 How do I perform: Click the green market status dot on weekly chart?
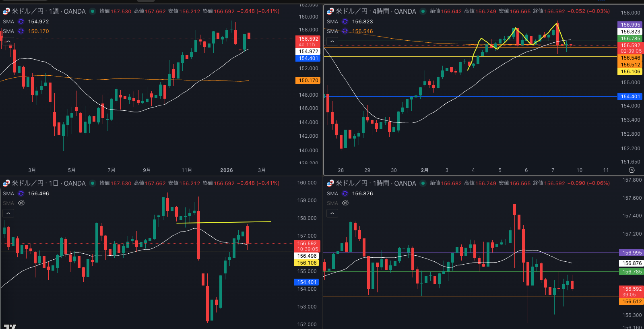pos(93,11)
